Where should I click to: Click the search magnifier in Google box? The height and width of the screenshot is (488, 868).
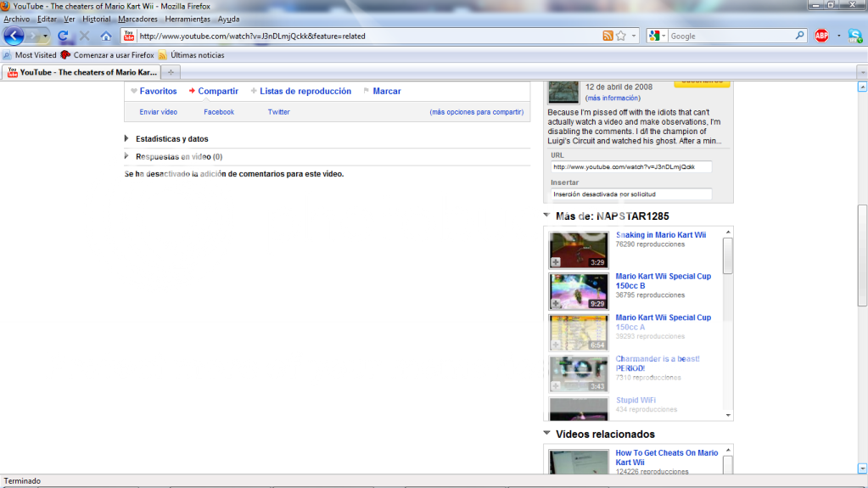pos(799,36)
